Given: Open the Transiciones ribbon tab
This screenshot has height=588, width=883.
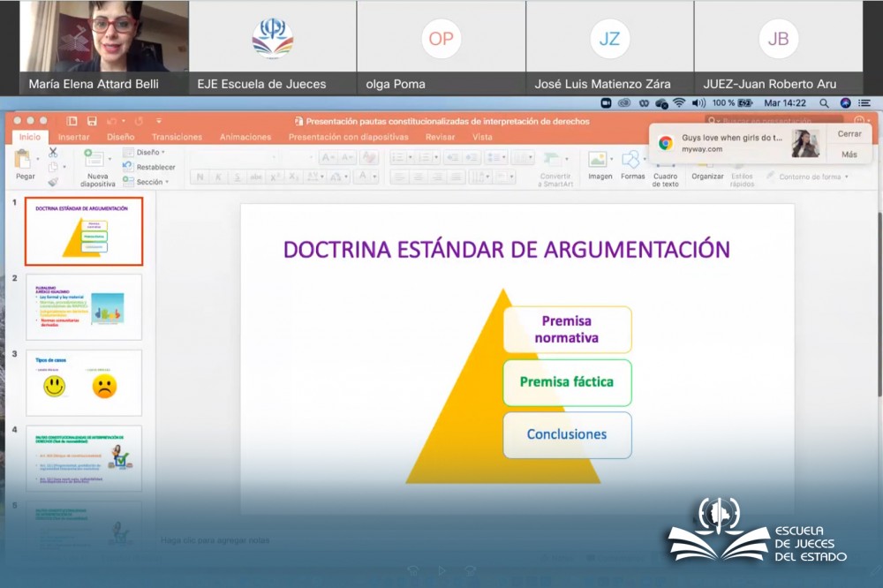Looking at the screenshot, I should [177, 137].
